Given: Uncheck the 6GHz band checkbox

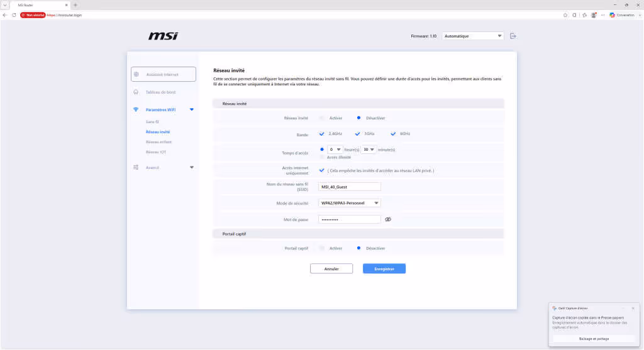Looking at the screenshot, I should pyautogui.click(x=393, y=134).
